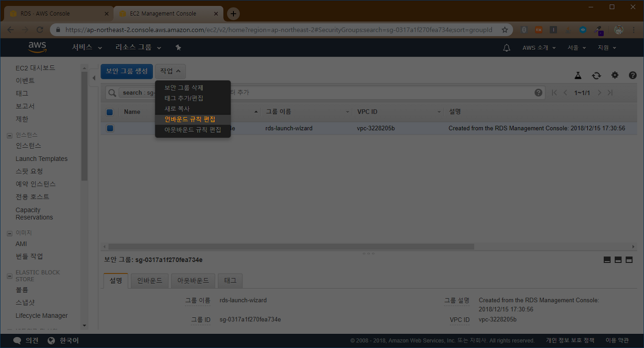
Task: Maximize the details pane layout icon
Action: (x=629, y=260)
